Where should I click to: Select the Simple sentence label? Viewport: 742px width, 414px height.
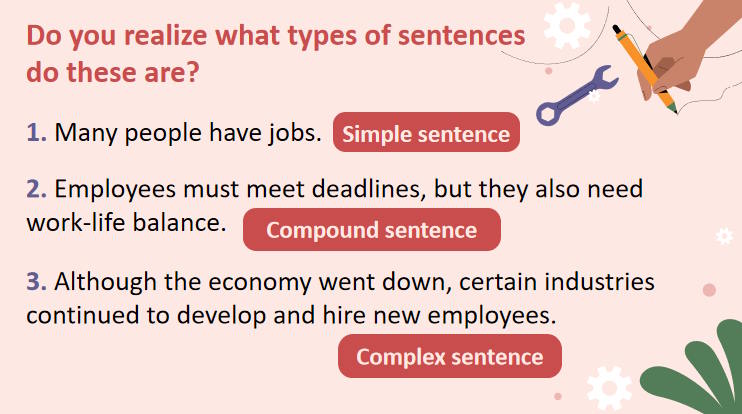click(x=426, y=135)
